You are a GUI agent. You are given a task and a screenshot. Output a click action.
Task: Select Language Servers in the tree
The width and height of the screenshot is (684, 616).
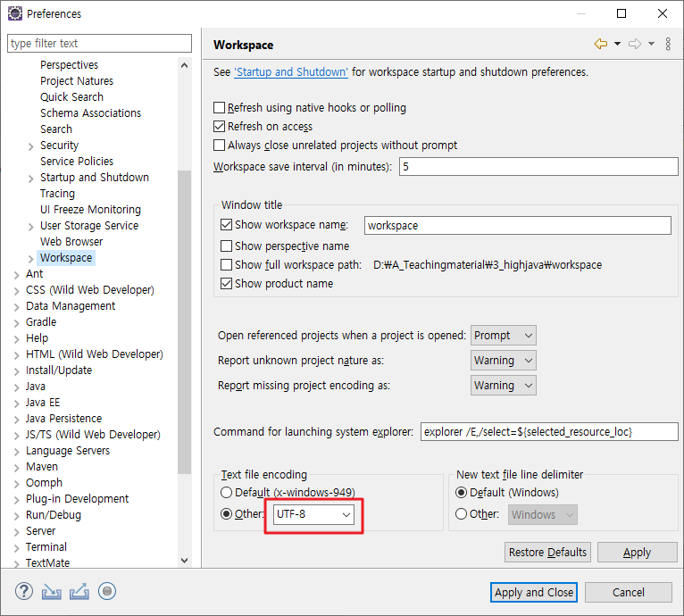click(68, 451)
